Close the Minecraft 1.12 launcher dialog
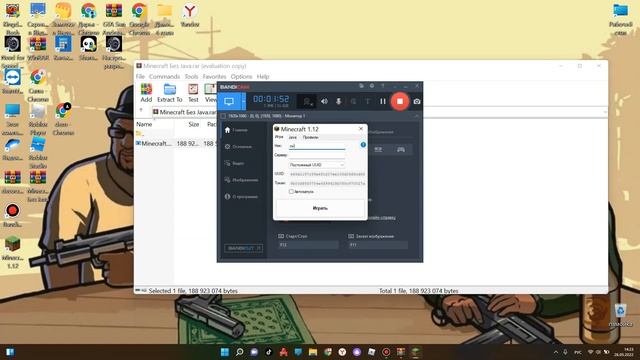640x360 pixels. [361, 129]
